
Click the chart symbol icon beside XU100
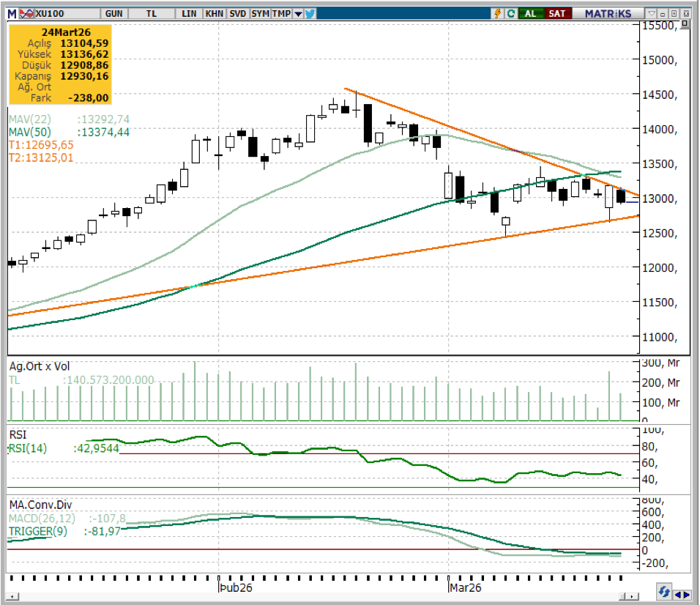[x=26, y=13]
